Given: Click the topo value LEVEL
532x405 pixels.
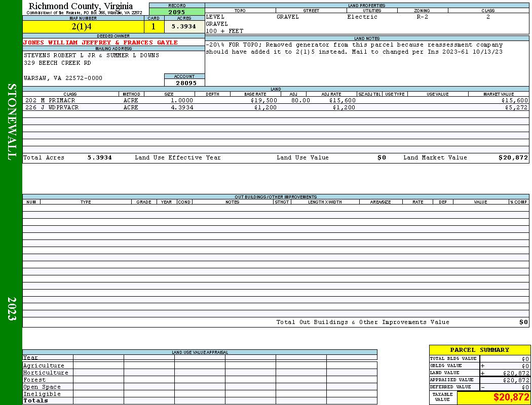Looking at the screenshot, I should [215, 17].
